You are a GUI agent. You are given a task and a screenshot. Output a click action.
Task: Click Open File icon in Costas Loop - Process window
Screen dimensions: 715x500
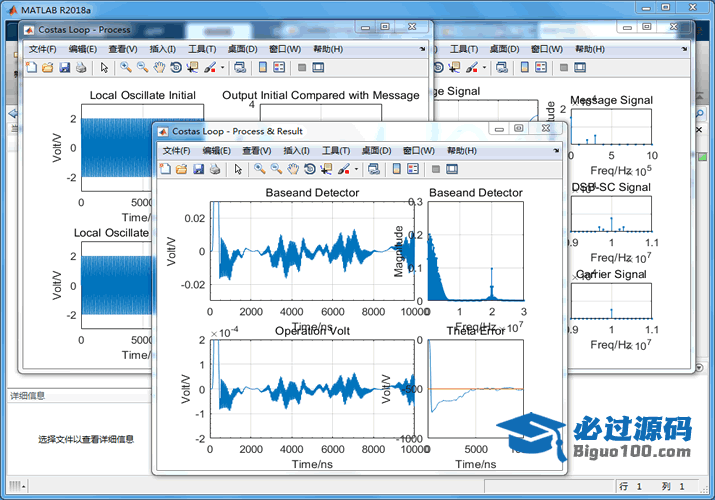click(x=47, y=67)
